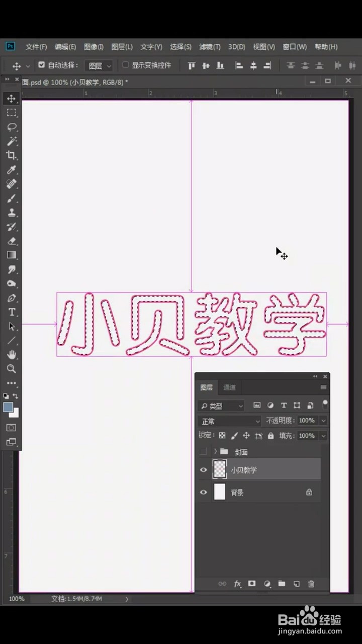Select the Hand tool

pos(12,355)
